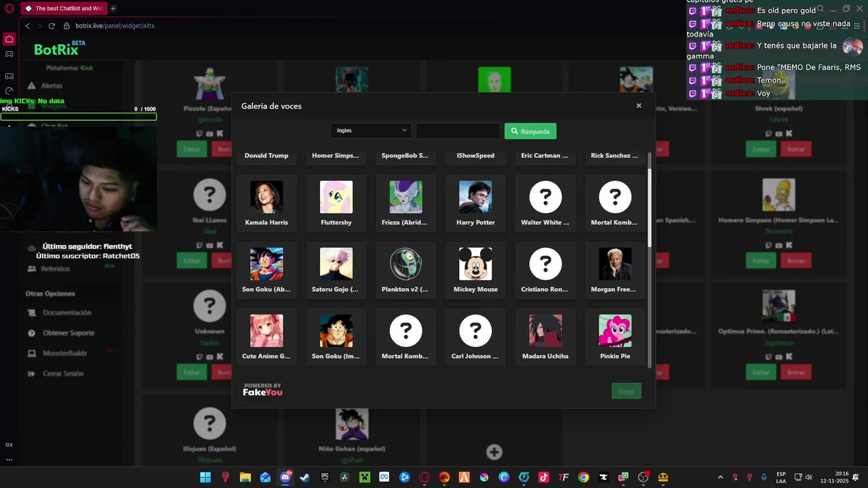Choose the Fluttershy voice card
This screenshot has width=868, height=488.
(x=336, y=203)
